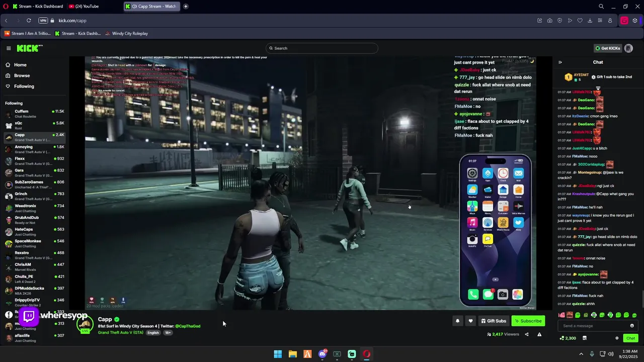Open the Windy City Roleplay bookmark
The height and width of the screenshot is (362, 644).
[126, 34]
